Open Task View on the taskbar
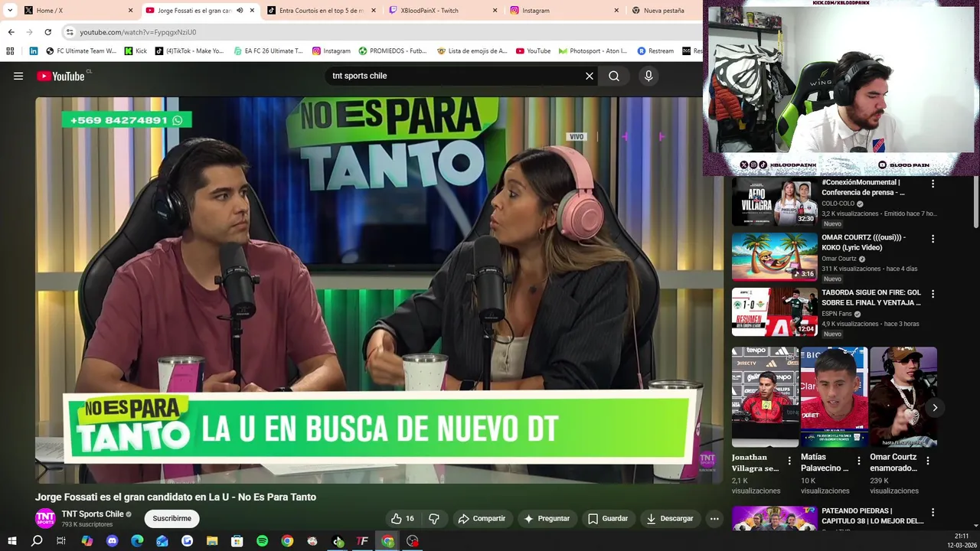Viewport: 980px width, 551px height. point(61,541)
